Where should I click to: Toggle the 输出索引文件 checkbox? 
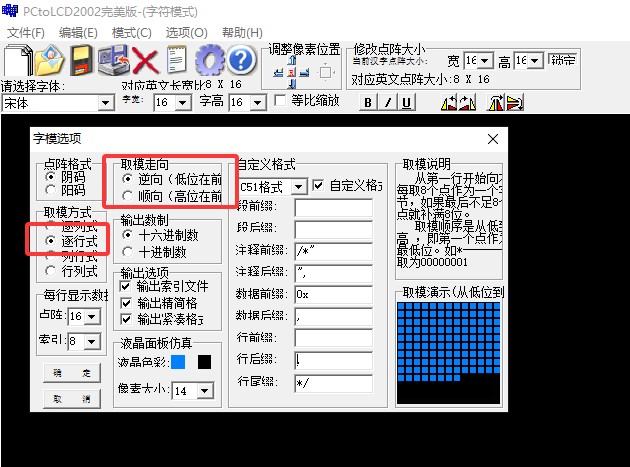(125, 286)
